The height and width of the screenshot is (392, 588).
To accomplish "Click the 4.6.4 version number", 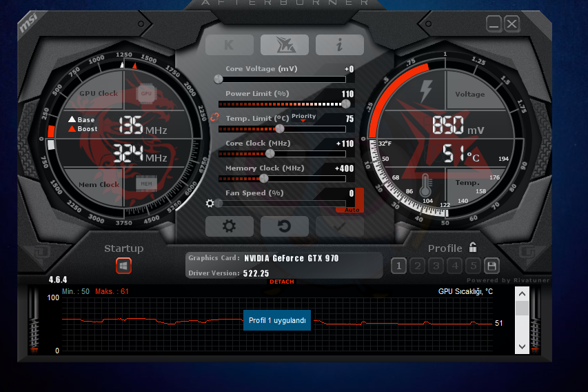I will [58, 280].
